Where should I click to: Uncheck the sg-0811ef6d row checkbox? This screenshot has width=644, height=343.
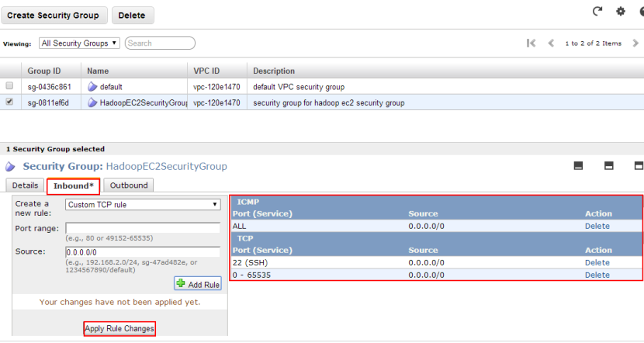point(9,102)
